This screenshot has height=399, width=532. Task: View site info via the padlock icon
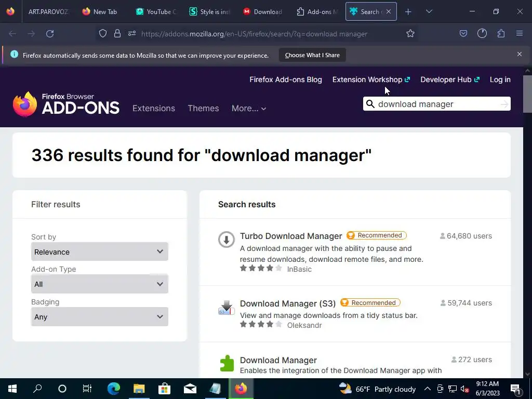pyautogui.click(x=117, y=34)
